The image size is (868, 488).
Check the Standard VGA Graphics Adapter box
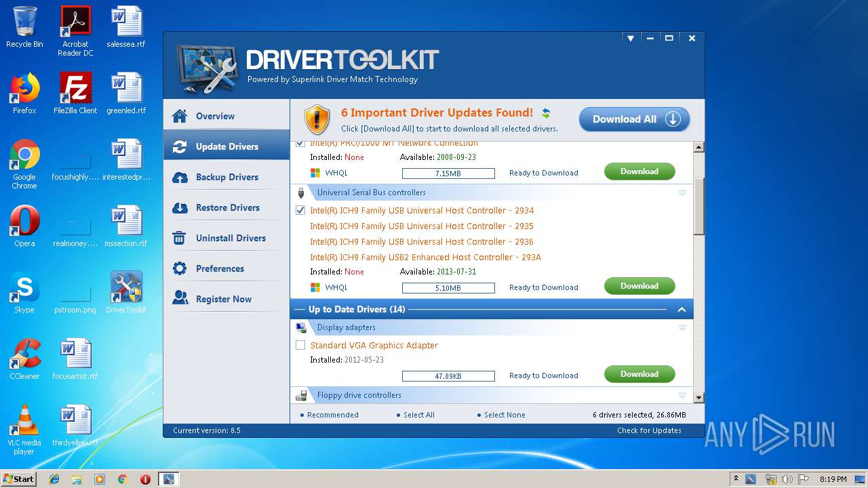(x=300, y=345)
